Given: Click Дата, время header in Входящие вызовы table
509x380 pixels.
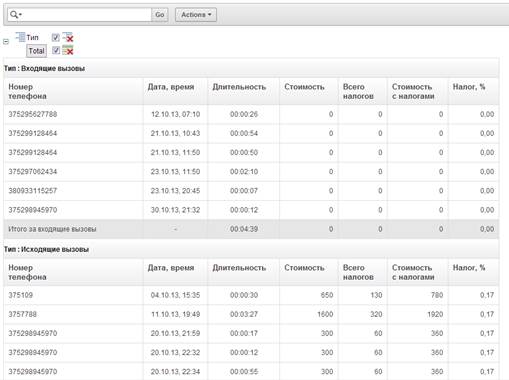Looking at the screenshot, I should [x=171, y=87].
